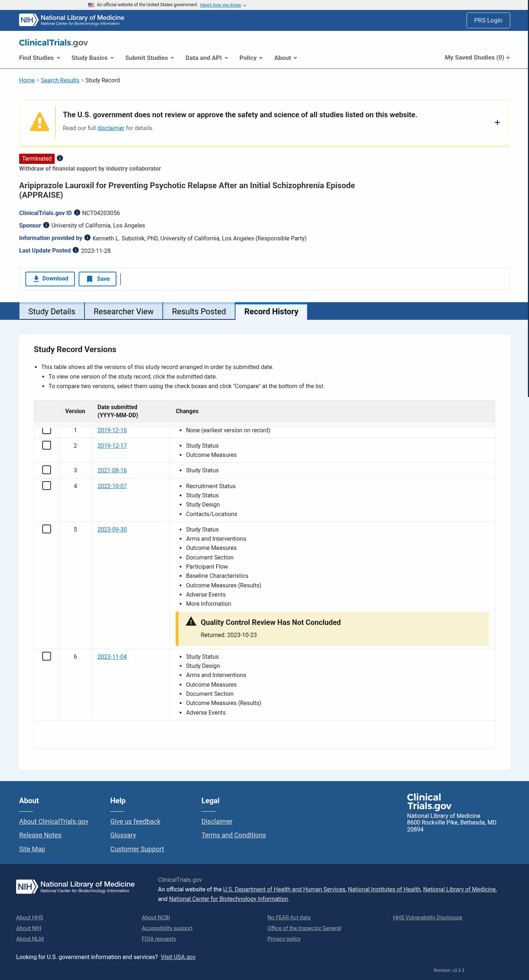Mark the checkbox for version 4
The image size is (529, 980).
pyautogui.click(x=46, y=486)
